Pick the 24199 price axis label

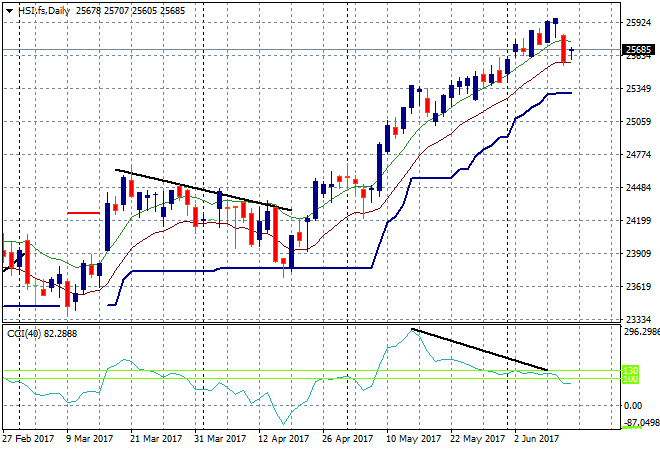point(639,221)
